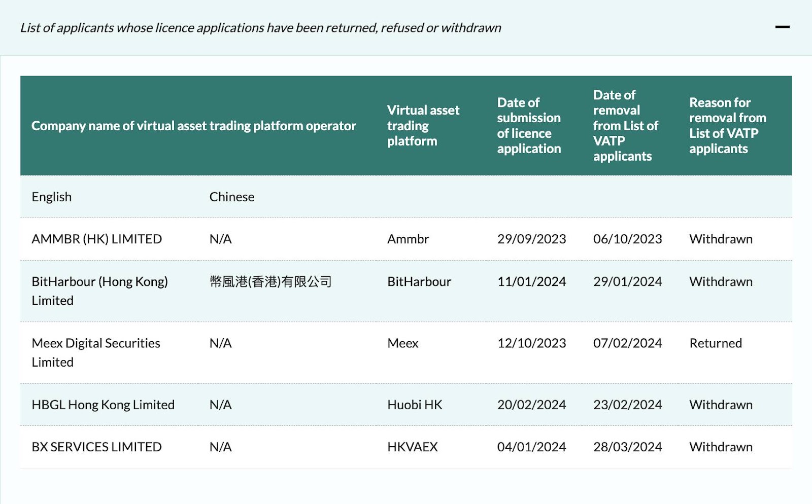Click the 'Reason for removal from List of VATP applicants' header

[727, 125]
